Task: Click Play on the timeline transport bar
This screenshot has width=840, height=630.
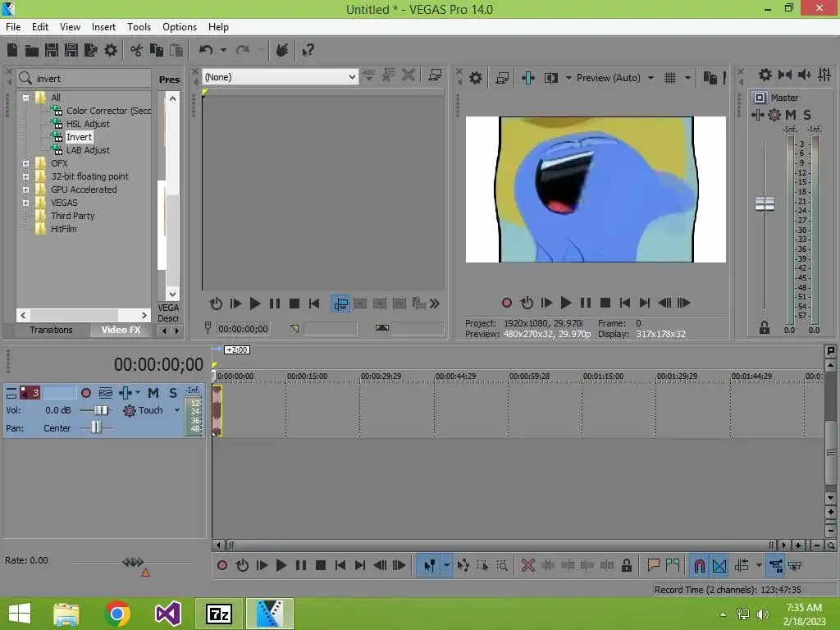Action: pos(281,565)
